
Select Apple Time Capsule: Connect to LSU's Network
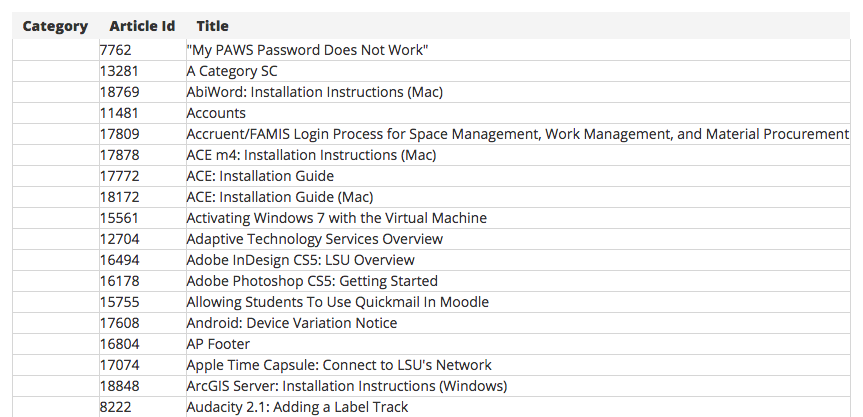[x=338, y=365]
